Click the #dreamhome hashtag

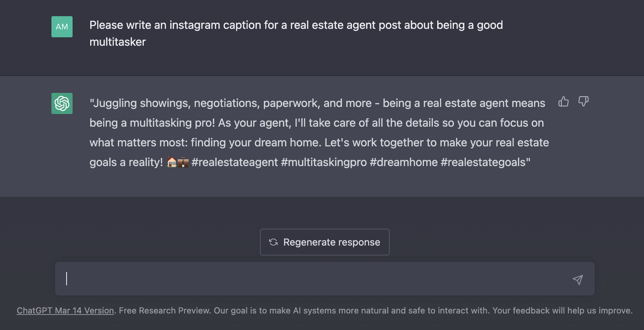click(404, 162)
